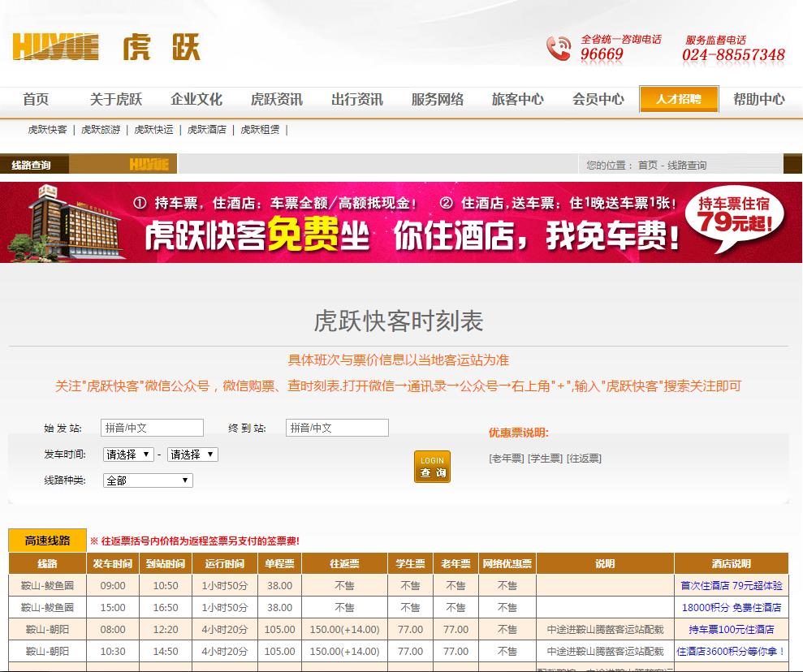Open the 关于虎跃 menu item

116,99
